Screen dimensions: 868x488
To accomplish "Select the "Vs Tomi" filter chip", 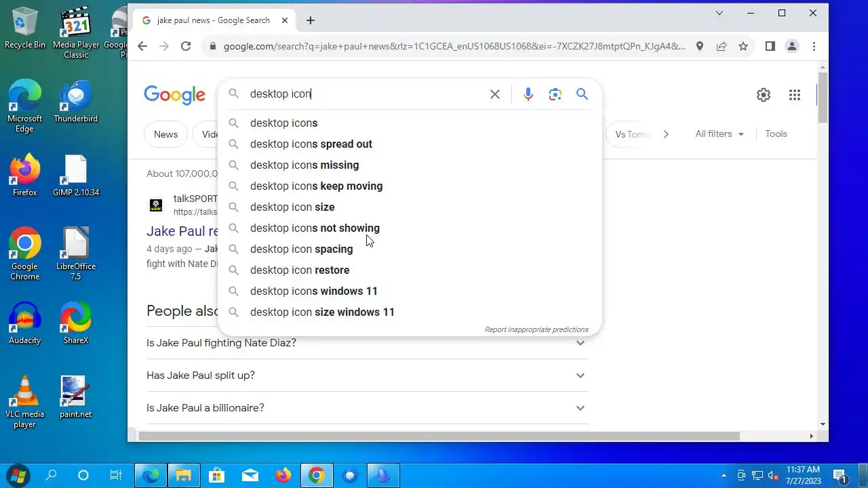I will (x=629, y=134).
